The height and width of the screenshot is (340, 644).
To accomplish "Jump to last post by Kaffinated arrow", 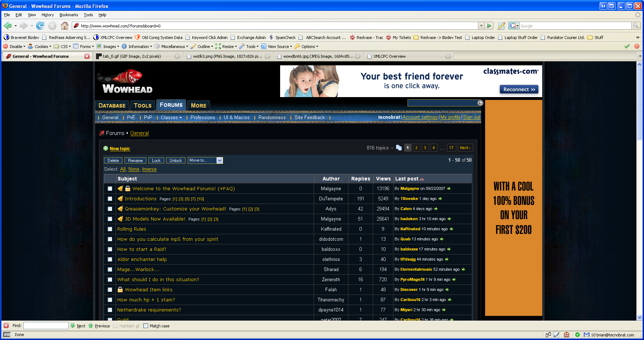I will 451,229.
